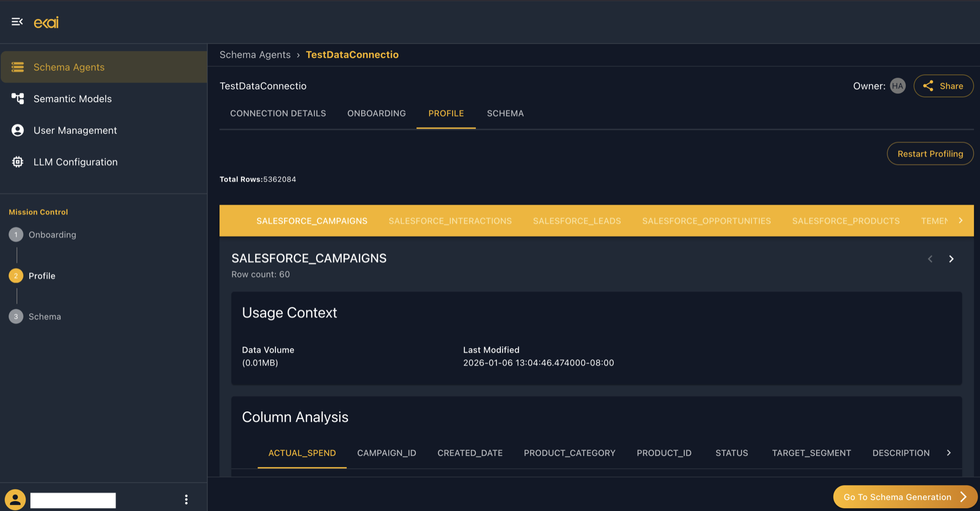Click the Profile step 2 circle
The image size is (980, 511).
coord(16,275)
